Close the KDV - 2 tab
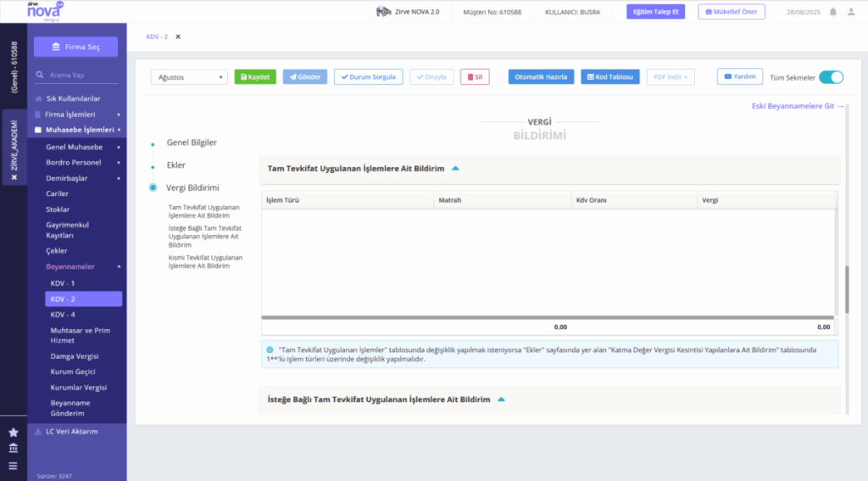The width and height of the screenshot is (868, 481). pos(178,36)
